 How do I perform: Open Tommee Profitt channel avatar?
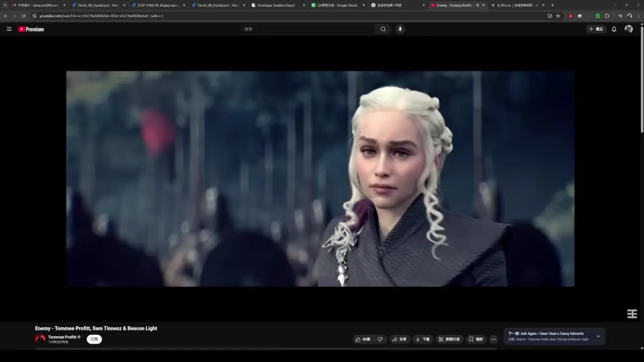(40, 339)
